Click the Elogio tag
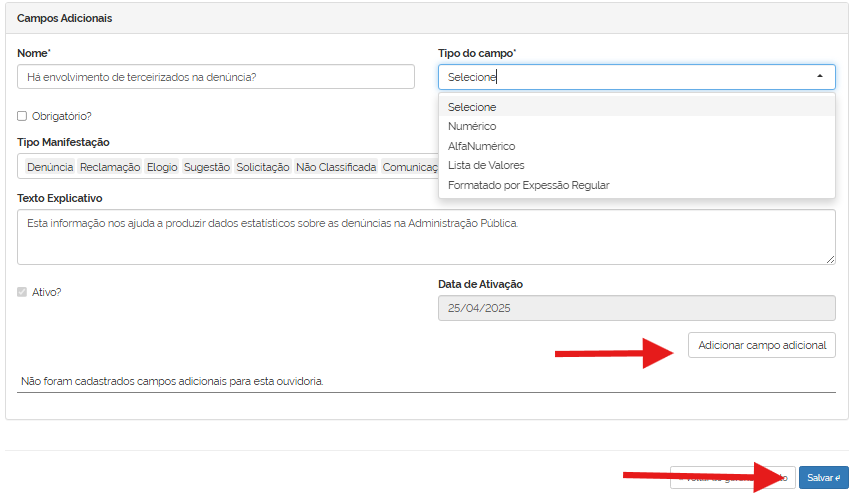855x496 pixels. point(162,167)
